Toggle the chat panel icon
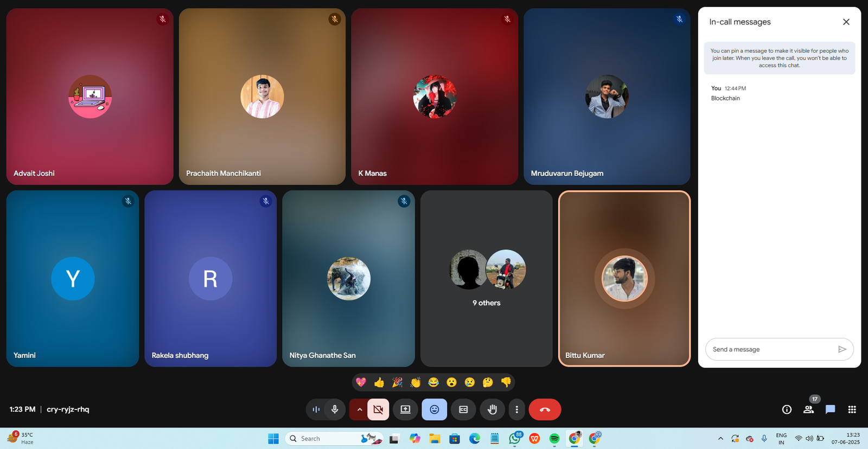 tap(830, 409)
